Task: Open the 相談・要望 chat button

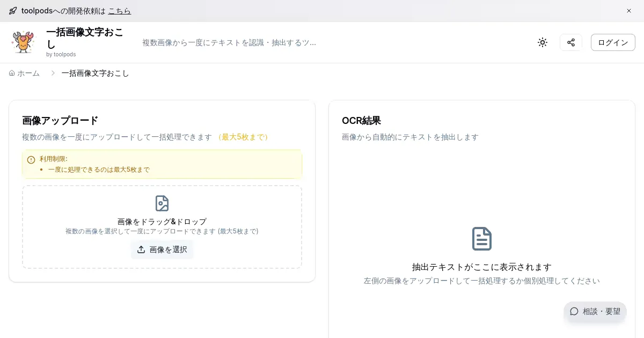Action: point(595,311)
